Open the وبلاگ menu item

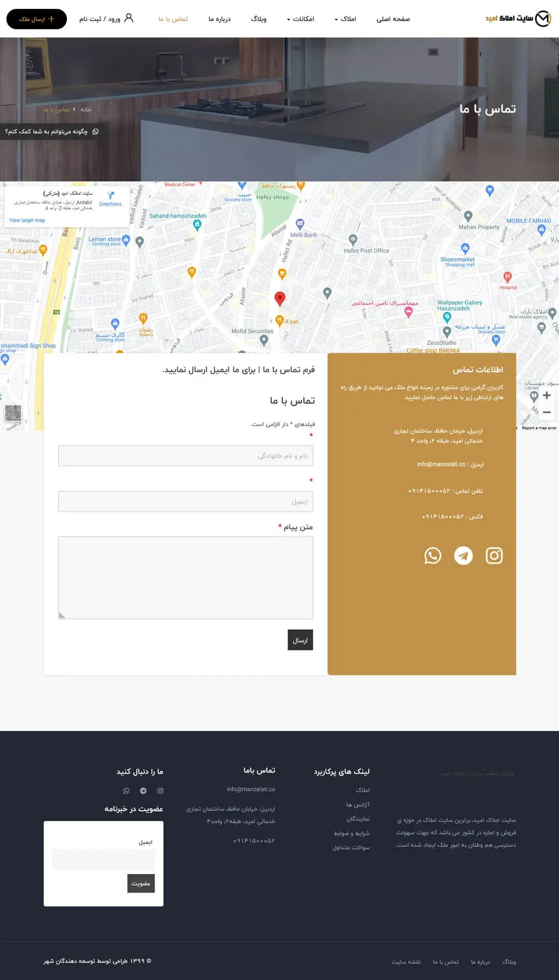pyautogui.click(x=259, y=19)
